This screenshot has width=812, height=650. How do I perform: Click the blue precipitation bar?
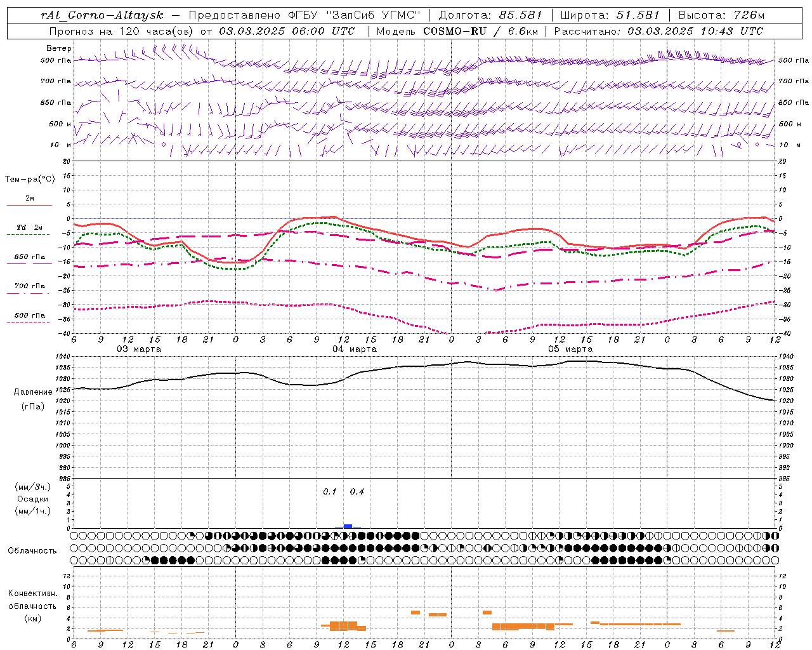tap(348, 526)
